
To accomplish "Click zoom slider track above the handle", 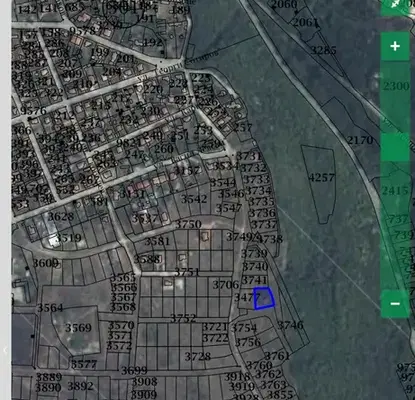I will [395, 97].
